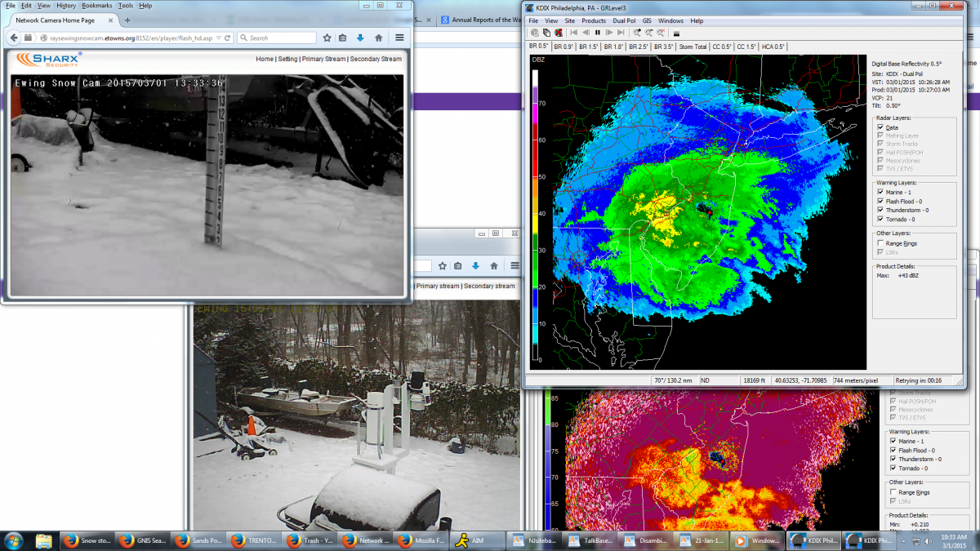Open the Windows Start menu
The height and width of the screenshot is (551, 980).
tap(14, 540)
